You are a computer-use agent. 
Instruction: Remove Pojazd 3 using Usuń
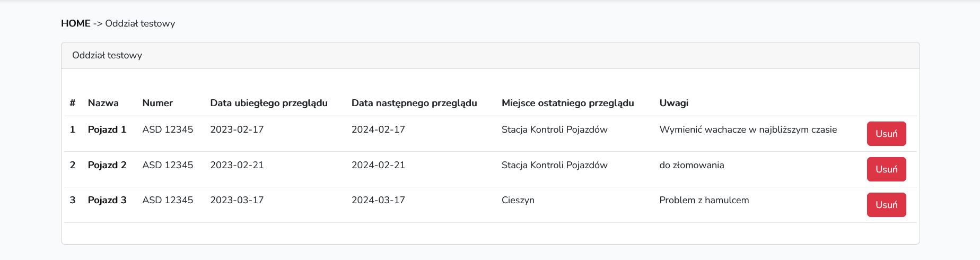886,205
